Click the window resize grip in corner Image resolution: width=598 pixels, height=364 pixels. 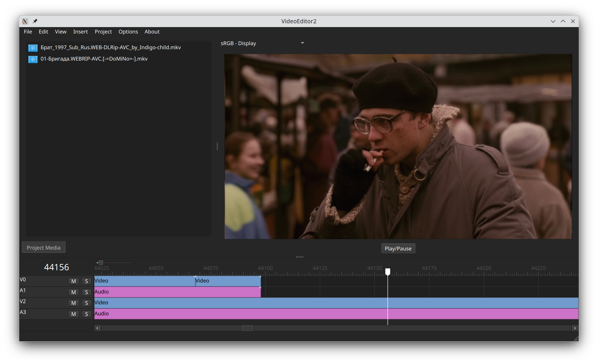pos(576,339)
